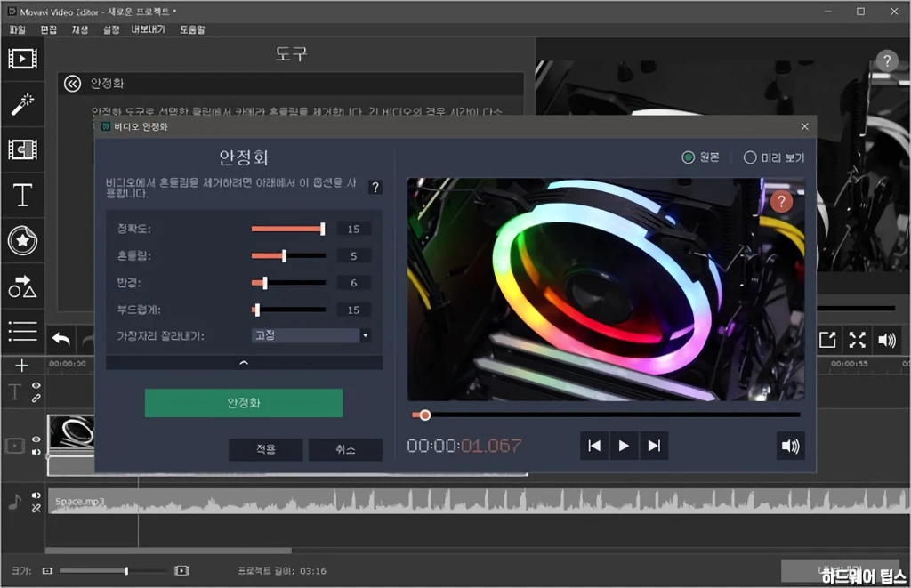Select the 원본 radio button
The image size is (911, 588).
688,157
